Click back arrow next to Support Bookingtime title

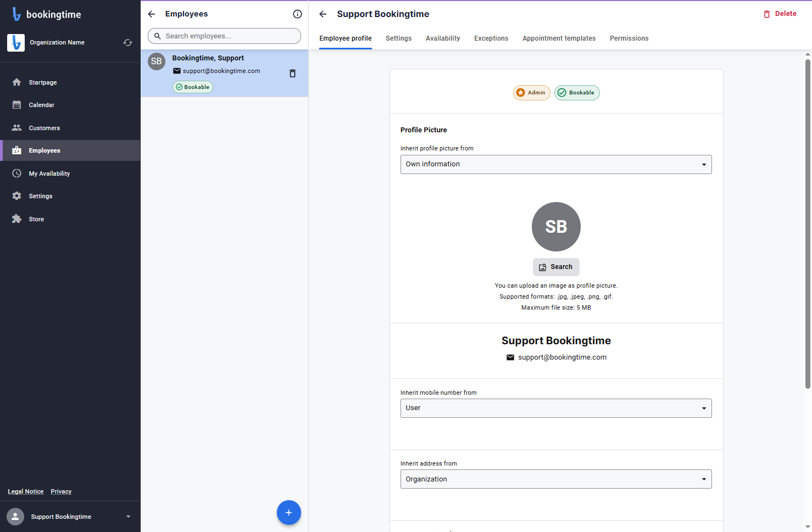pos(323,14)
